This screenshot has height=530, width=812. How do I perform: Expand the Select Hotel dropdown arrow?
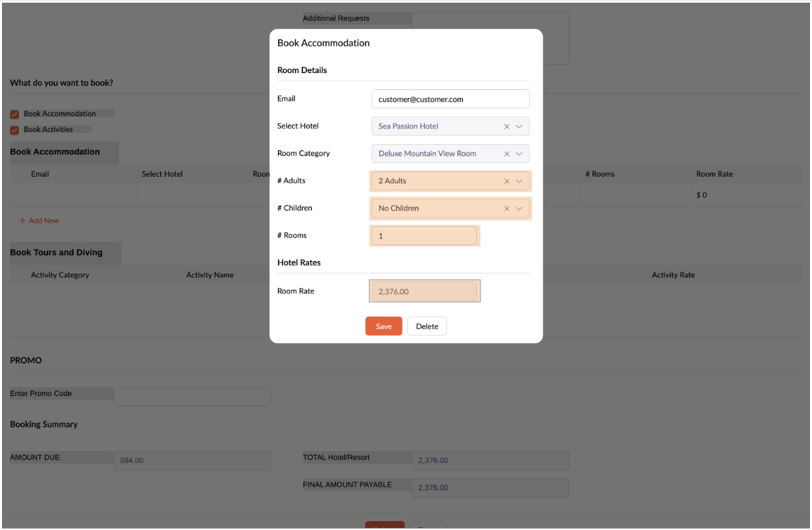click(x=520, y=127)
